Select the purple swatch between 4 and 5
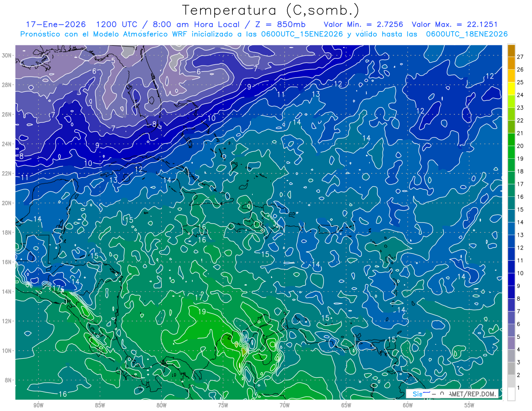Image resolution: width=532 pixels, height=411 pixels. coord(511,343)
